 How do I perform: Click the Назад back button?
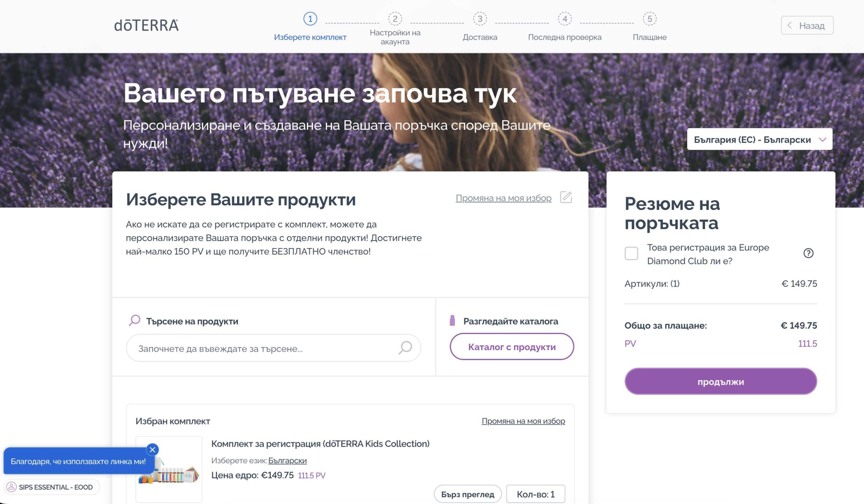pyautogui.click(x=807, y=25)
